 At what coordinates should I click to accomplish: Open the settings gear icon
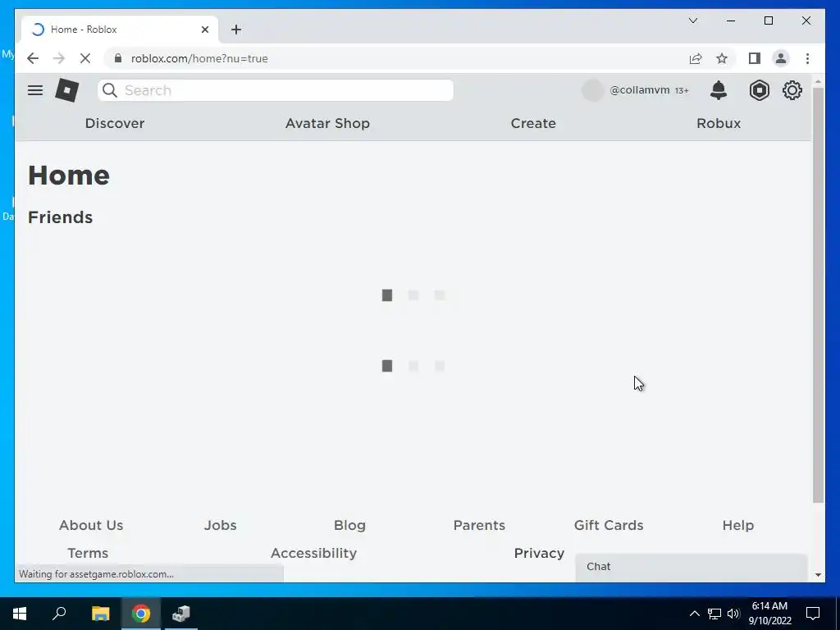[792, 90]
